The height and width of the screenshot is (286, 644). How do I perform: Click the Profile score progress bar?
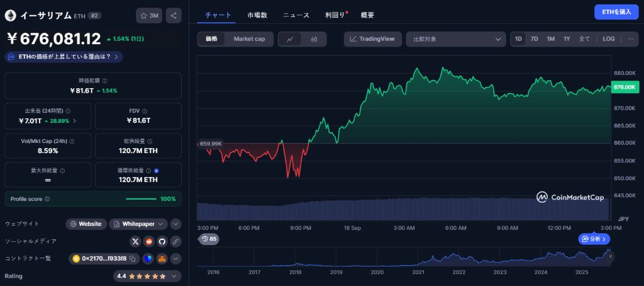141,199
